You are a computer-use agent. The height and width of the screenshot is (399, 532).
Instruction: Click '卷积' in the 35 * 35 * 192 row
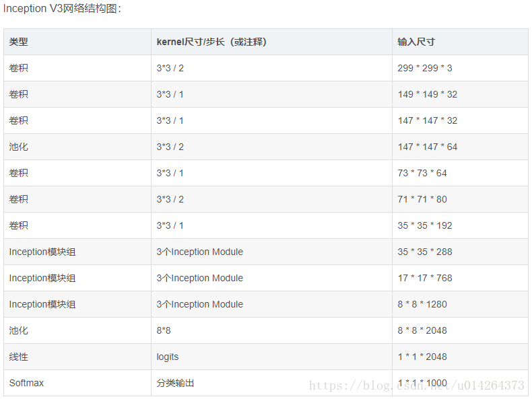coord(18,225)
